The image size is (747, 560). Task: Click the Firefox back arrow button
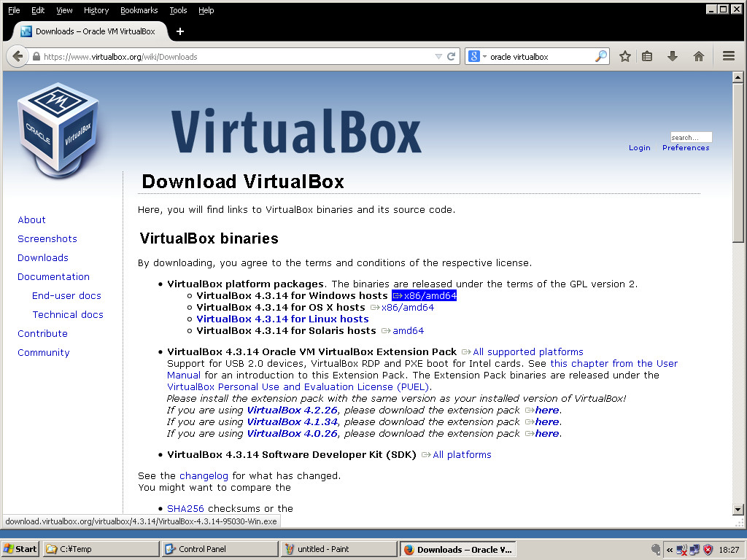click(x=18, y=56)
